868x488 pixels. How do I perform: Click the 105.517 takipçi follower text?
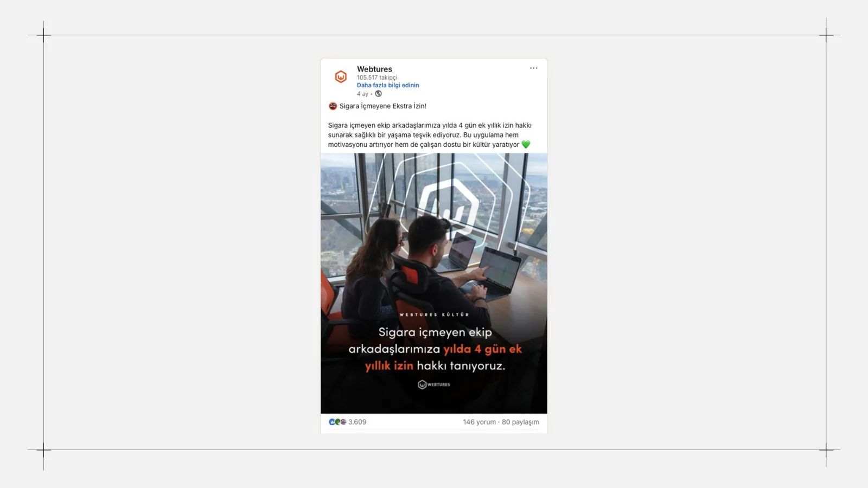click(x=377, y=78)
